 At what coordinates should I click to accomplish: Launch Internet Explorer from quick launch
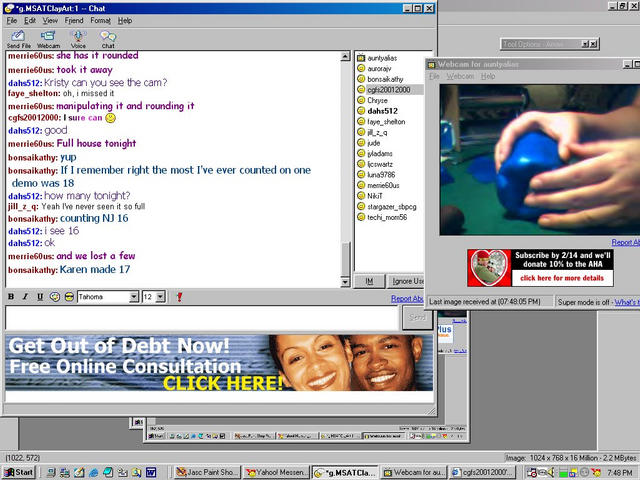click(93, 472)
